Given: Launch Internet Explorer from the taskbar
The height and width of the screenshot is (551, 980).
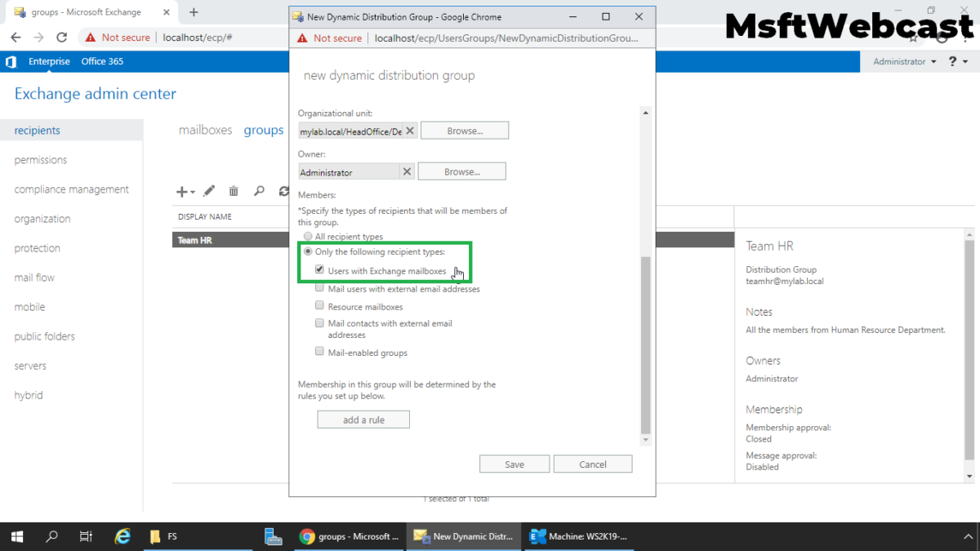Looking at the screenshot, I should [122, 536].
